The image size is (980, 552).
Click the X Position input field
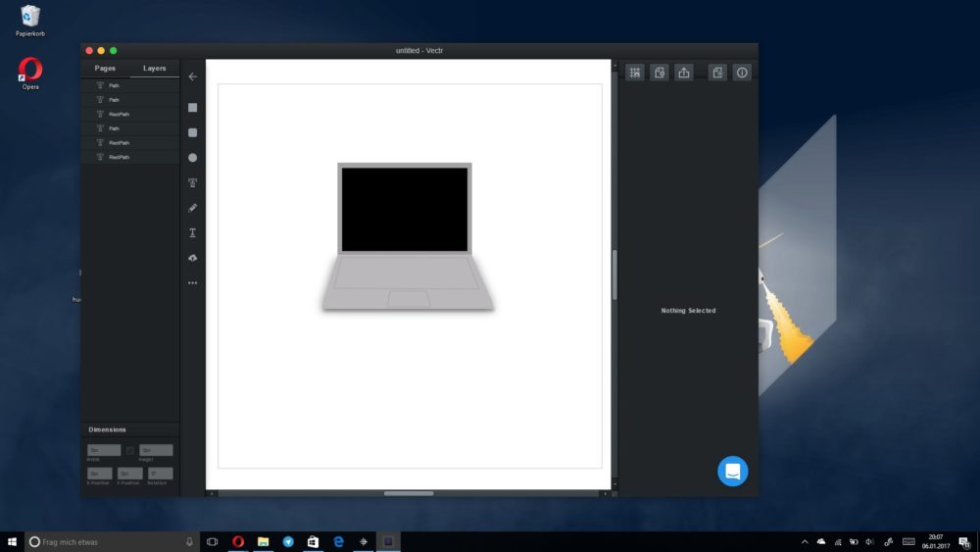point(99,474)
